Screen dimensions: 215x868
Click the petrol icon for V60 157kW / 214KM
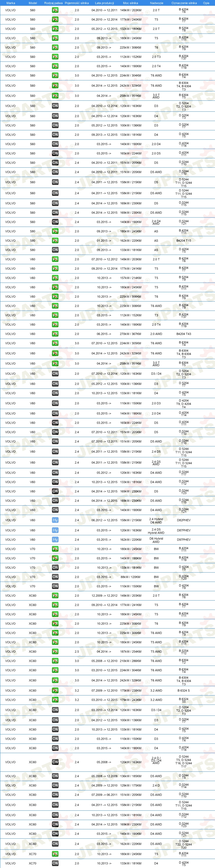(x=55, y=278)
